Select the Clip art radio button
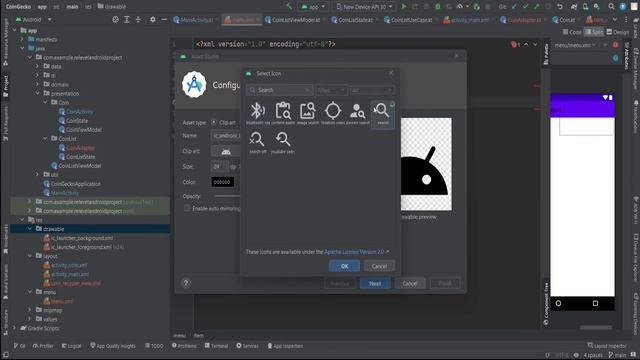The width and height of the screenshot is (640, 360). point(214,122)
